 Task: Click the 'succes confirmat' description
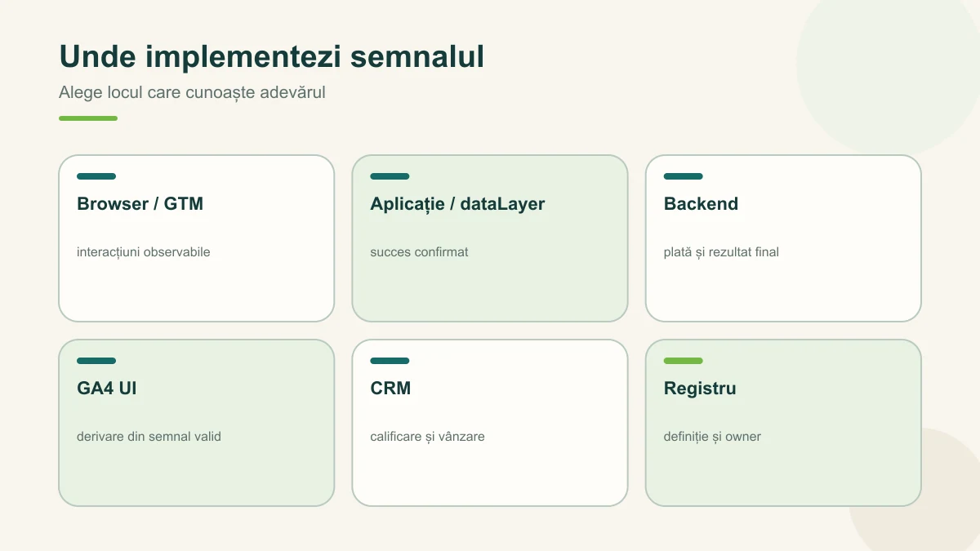tap(419, 252)
